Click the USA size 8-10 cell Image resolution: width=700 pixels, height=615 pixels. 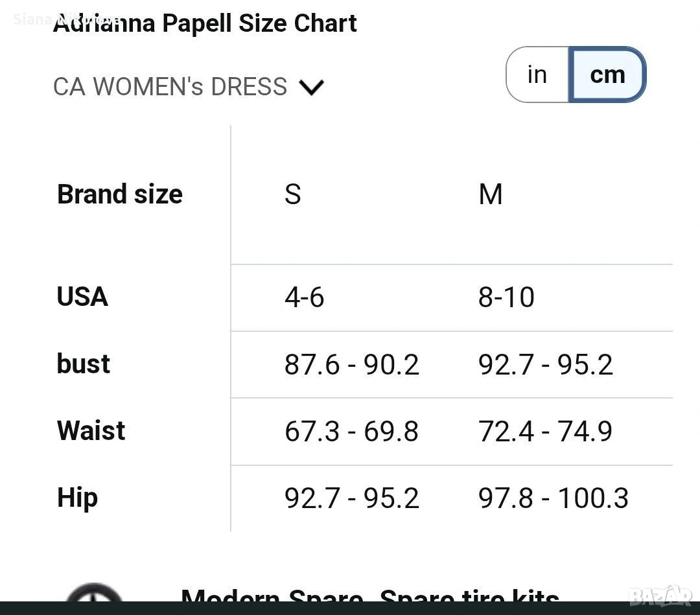506,297
